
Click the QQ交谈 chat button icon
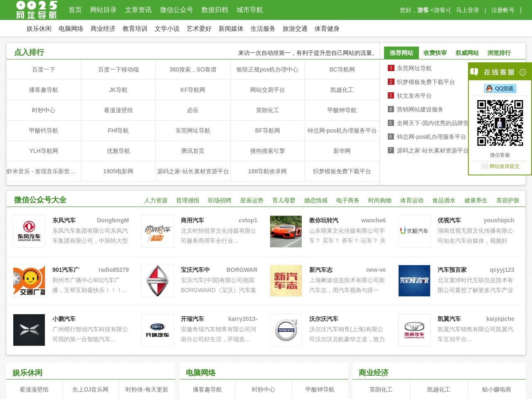[x=500, y=89]
